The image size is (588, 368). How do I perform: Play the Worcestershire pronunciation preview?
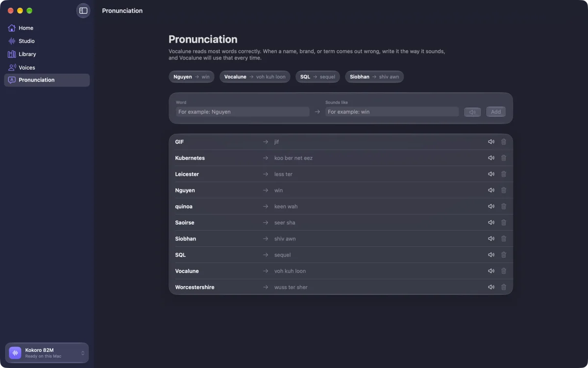click(x=491, y=287)
